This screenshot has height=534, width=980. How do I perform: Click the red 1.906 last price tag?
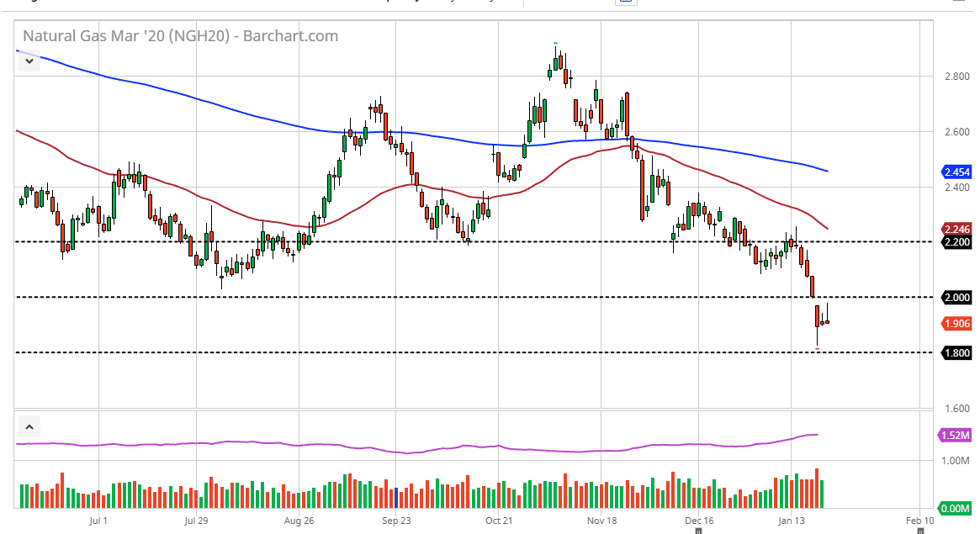click(x=957, y=323)
